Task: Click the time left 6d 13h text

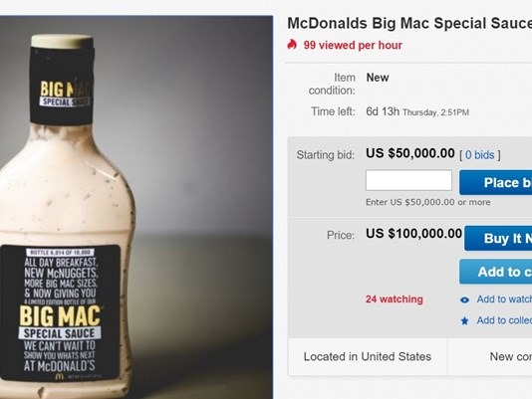Action: click(383, 111)
